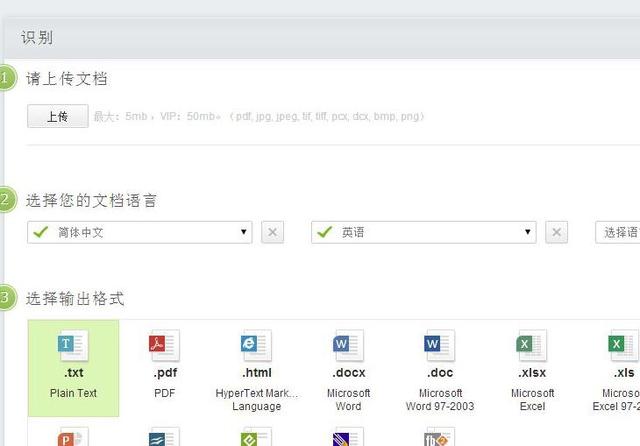Click the upload size limit hint text
The image size is (640, 446).
click(259, 116)
